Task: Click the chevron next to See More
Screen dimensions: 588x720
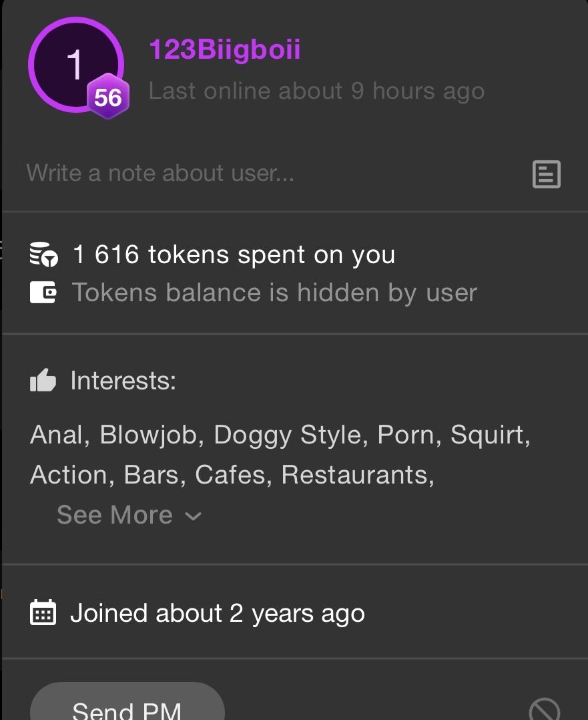Action: tap(193, 516)
